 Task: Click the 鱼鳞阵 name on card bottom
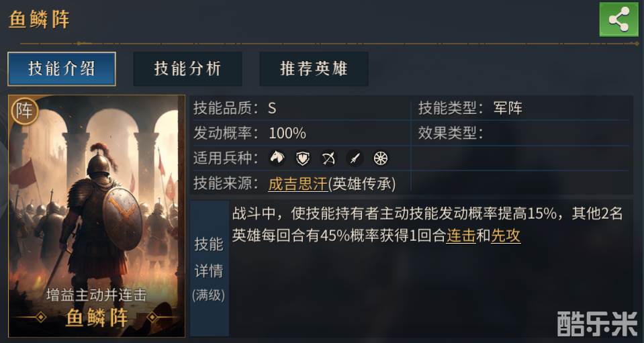[96, 317]
